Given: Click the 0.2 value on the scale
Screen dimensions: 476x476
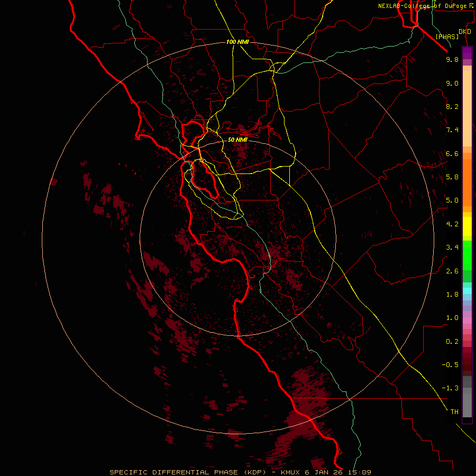Looking at the screenshot, I should click(452, 342).
